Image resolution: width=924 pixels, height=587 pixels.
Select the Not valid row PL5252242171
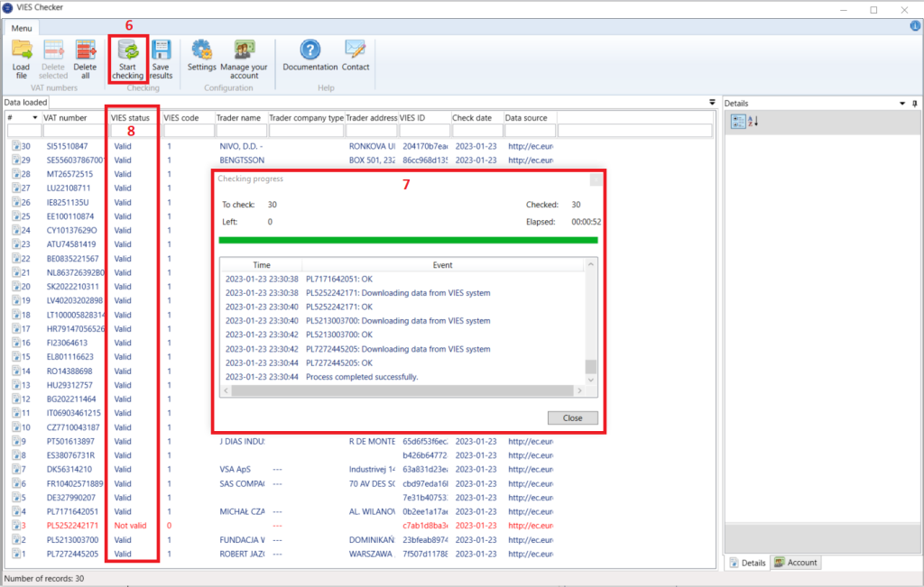point(72,525)
